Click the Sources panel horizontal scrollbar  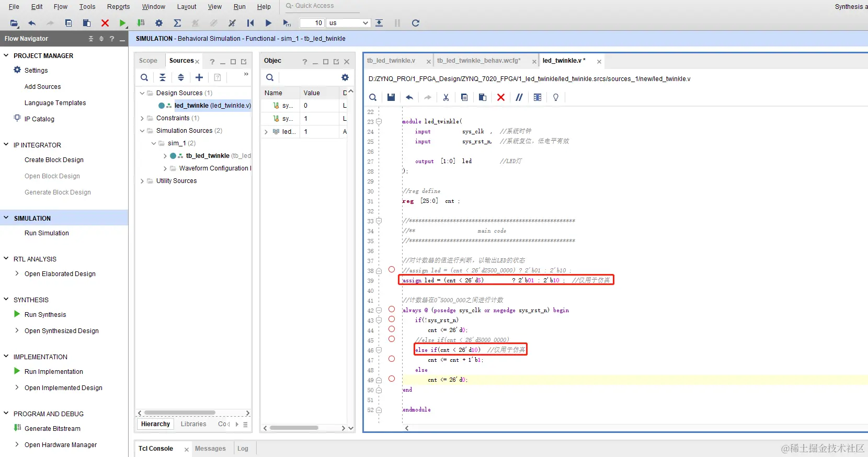point(180,413)
